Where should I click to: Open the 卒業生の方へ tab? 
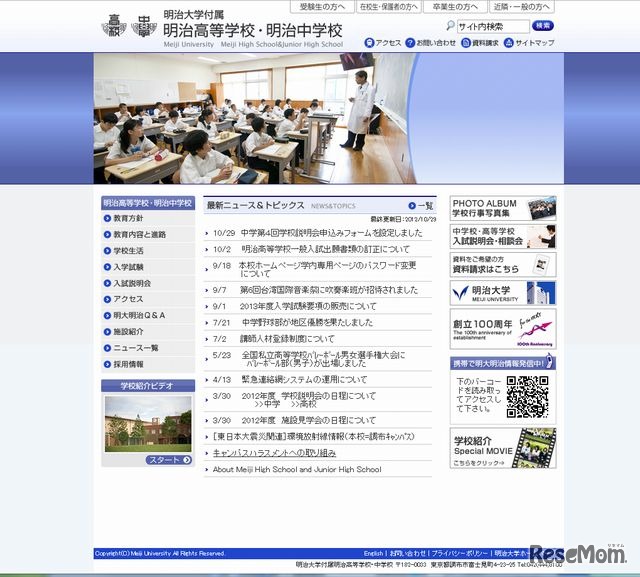(455, 7)
